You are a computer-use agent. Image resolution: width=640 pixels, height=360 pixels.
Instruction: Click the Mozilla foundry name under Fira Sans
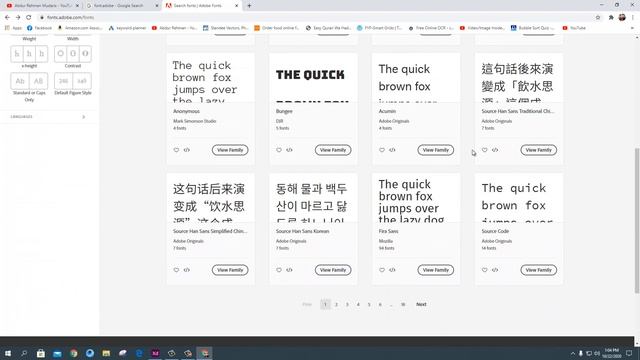point(385,241)
